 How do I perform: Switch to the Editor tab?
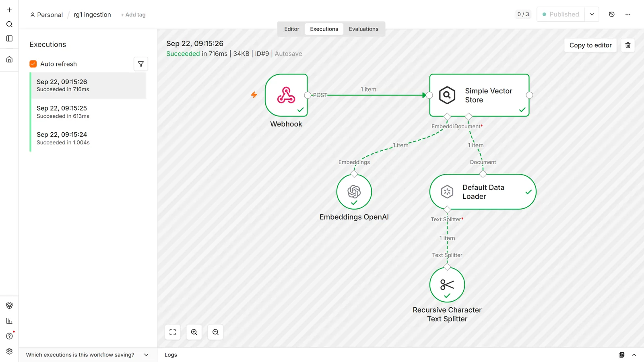pyautogui.click(x=292, y=29)
